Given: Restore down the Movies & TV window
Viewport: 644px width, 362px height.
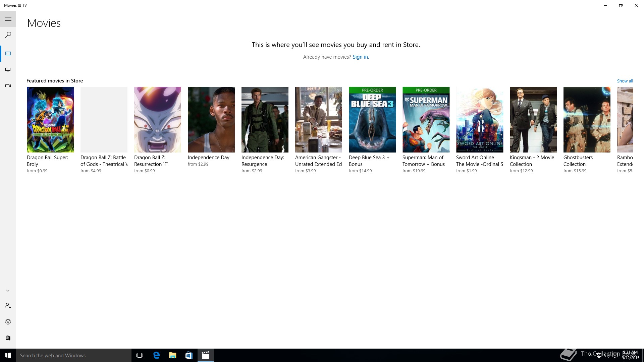Looking at the screenshot, I should tap(621, 5).
